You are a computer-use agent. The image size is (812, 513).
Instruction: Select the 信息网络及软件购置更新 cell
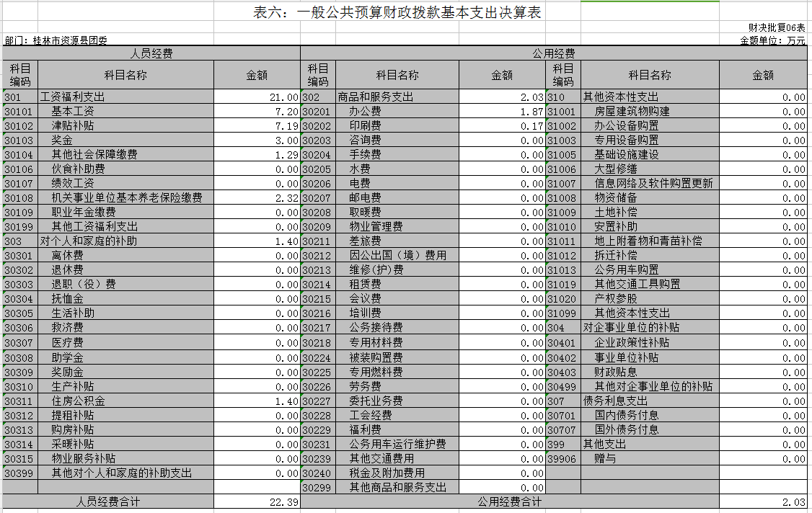(650, 184)
